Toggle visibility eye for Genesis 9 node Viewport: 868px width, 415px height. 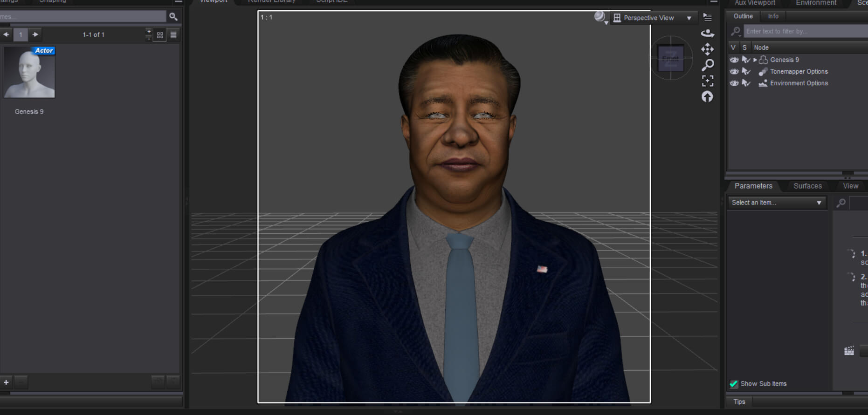[x=734, y=60]
